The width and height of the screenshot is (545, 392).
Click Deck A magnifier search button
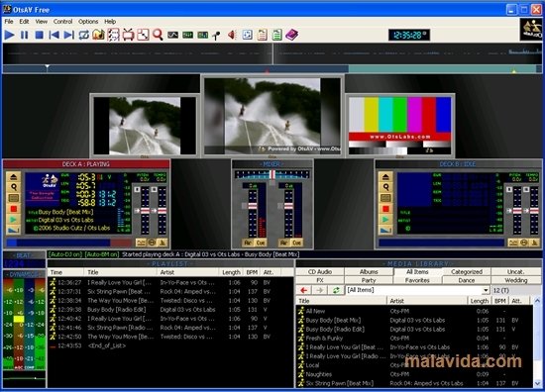tap(14, 187)
